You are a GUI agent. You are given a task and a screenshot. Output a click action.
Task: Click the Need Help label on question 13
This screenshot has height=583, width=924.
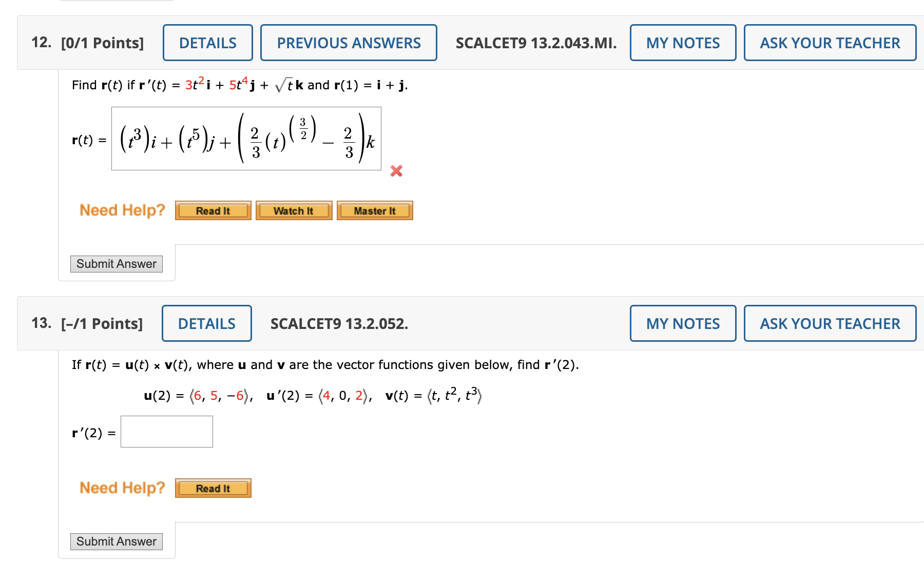(x=122, y=488)
